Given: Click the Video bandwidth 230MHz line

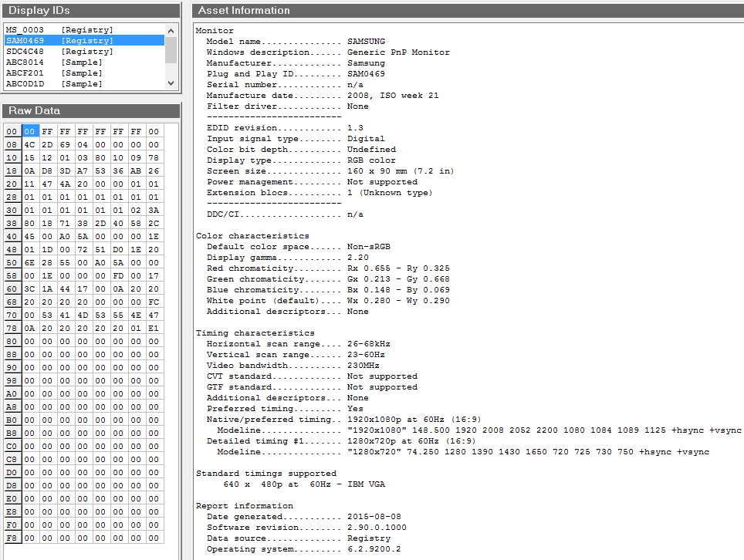Looking at the screenshot, I should tap(293, 366).
